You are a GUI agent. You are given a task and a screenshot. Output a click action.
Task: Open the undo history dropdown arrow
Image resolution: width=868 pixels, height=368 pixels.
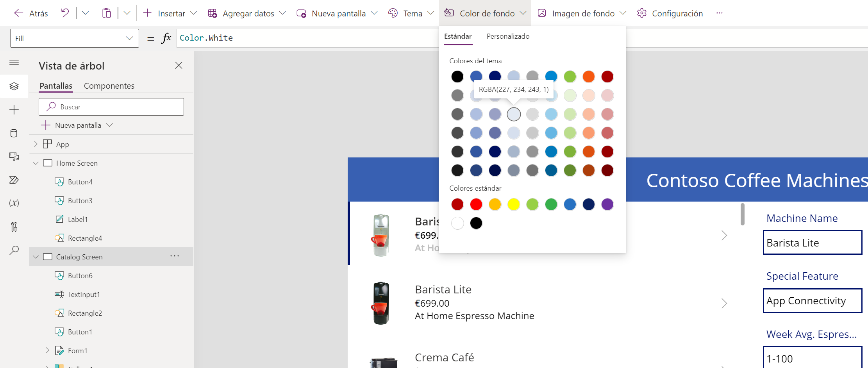85,13
